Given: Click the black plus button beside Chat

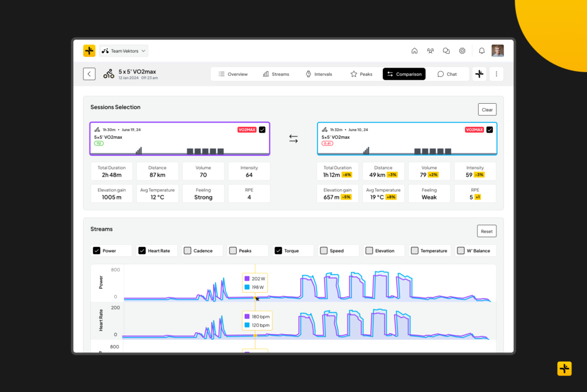Looking at the screenshot, I should click(479, 74).
